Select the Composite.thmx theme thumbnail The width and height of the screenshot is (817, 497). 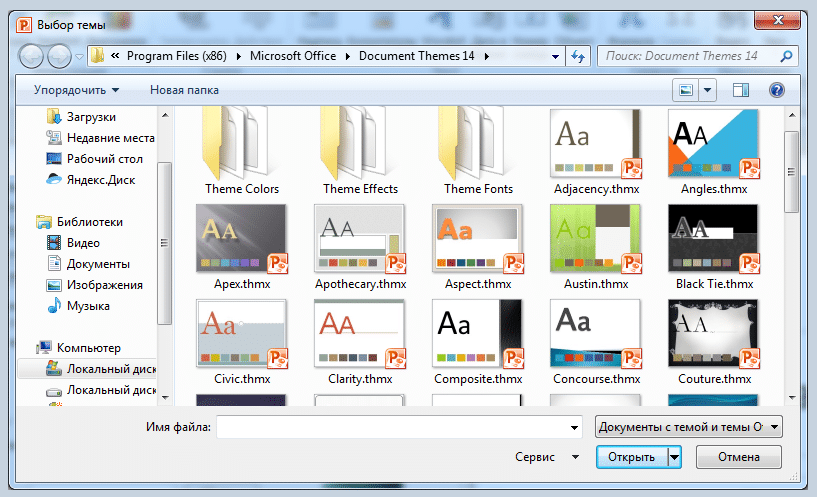478,333
